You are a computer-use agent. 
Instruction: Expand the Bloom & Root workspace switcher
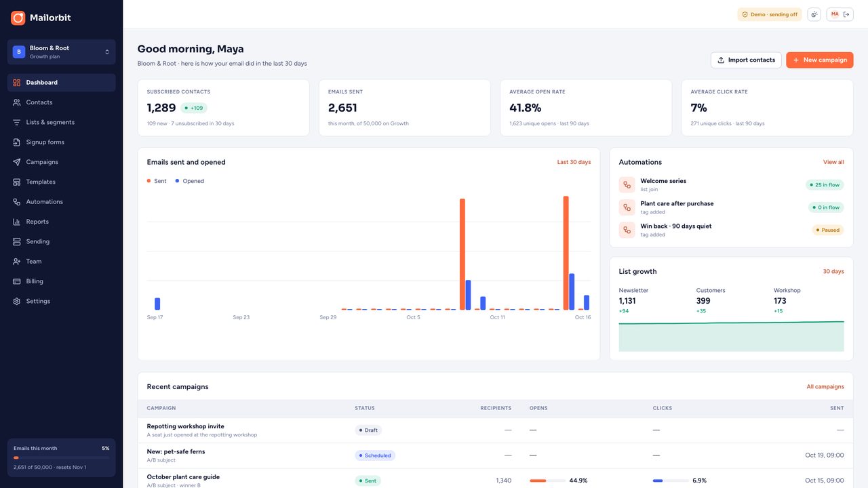pyautogui.click(x=61, y=52)
